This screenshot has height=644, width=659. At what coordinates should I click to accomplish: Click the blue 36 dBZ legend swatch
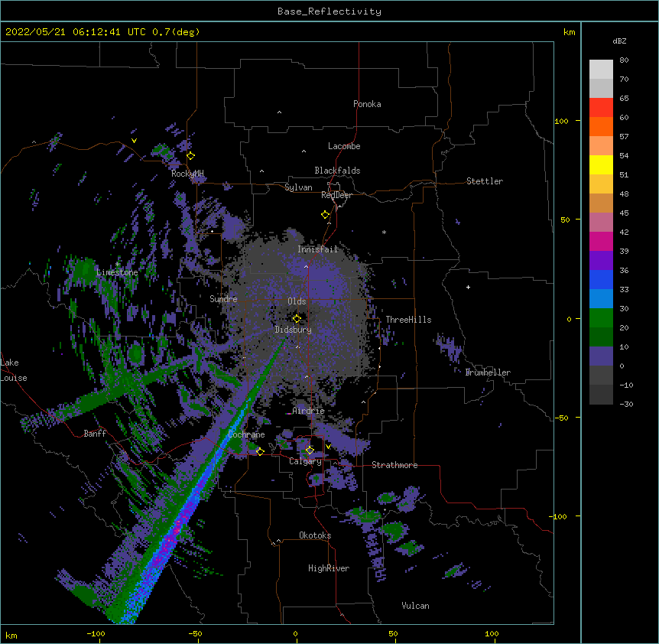tap(601, 279)
